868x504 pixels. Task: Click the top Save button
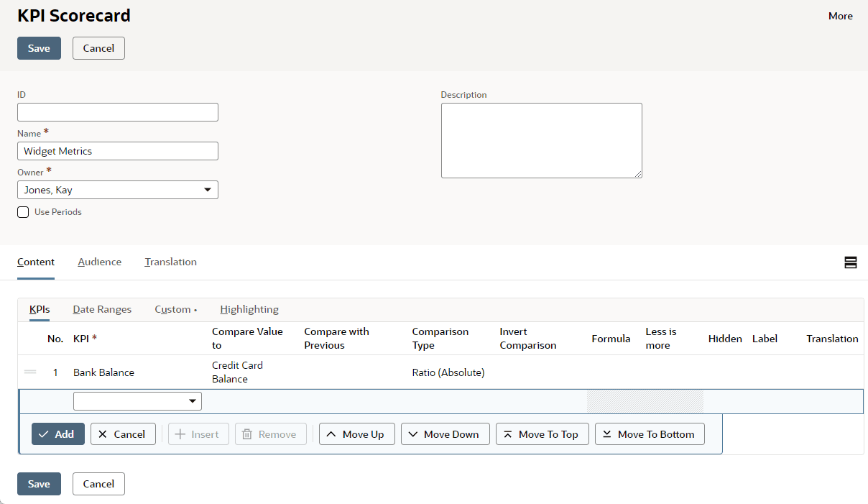click(39, 48)
